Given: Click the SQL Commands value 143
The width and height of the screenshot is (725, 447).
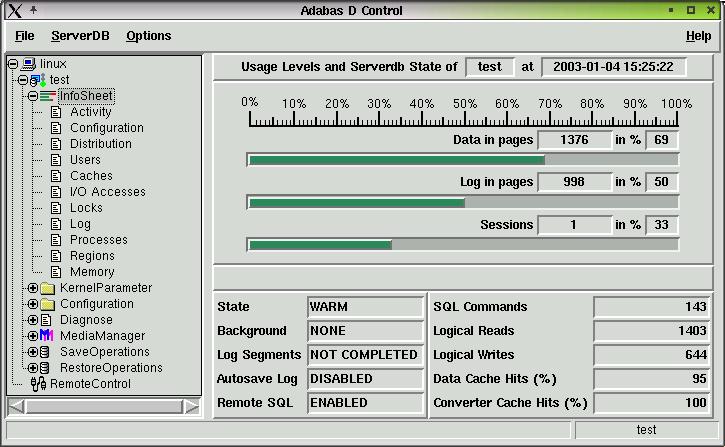Looking at the screenshot, I should (651, 306).
